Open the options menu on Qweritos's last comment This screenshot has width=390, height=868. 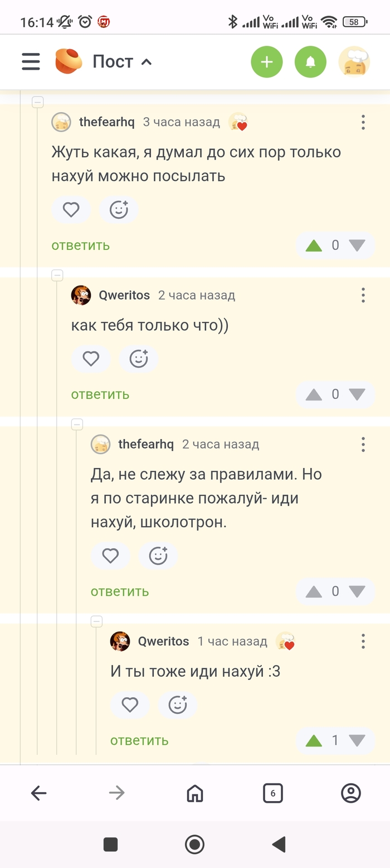[363, 642]
